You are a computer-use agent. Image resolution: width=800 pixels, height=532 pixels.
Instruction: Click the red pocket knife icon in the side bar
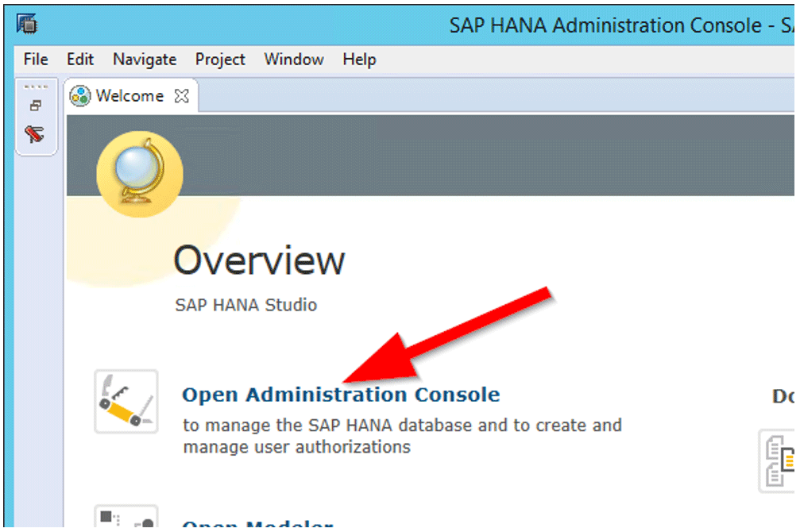(x=35, y=134)
